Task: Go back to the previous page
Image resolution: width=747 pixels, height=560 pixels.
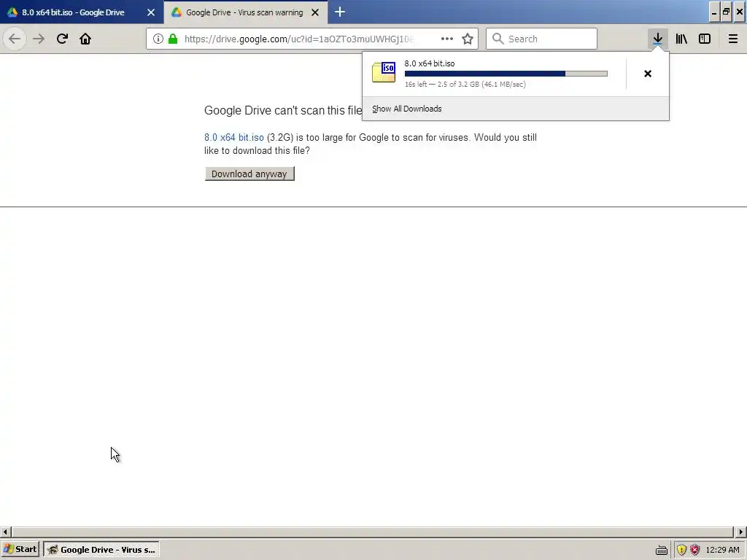Action: [15, 39]
